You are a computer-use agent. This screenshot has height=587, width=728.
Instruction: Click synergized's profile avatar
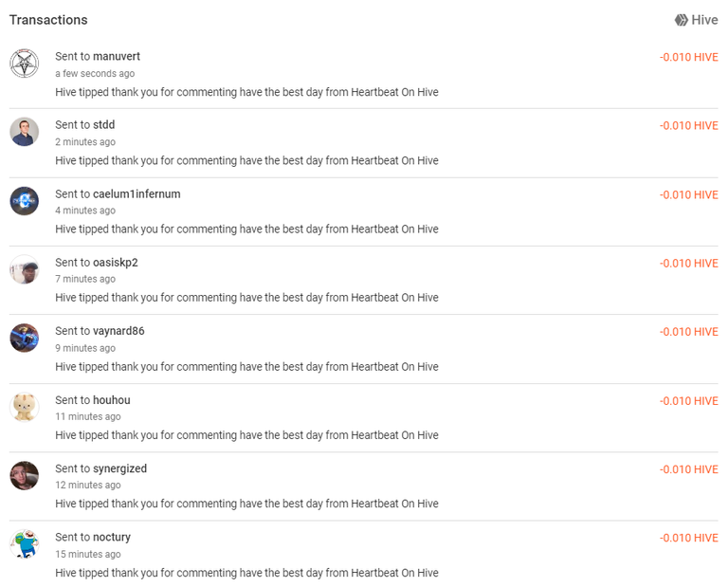(x=24, y=475)
